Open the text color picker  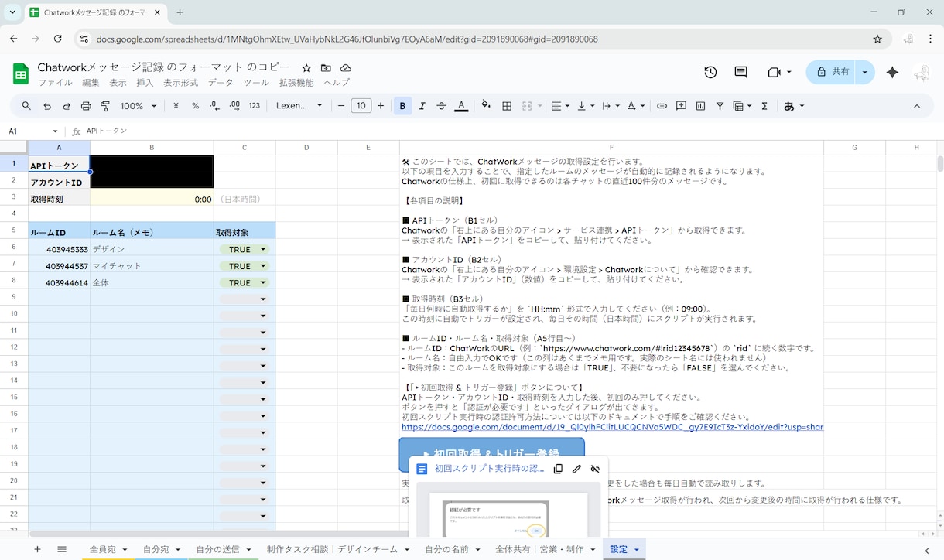tap(461, 106)
